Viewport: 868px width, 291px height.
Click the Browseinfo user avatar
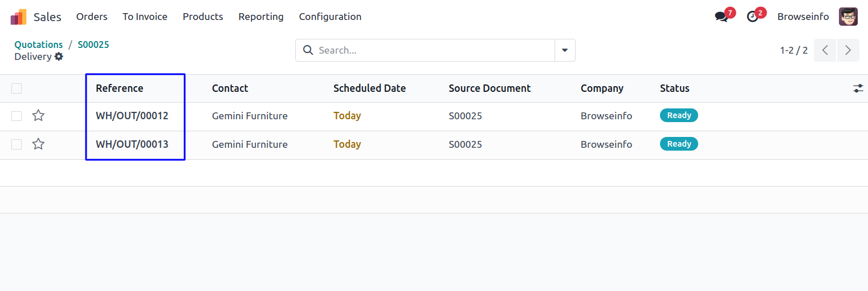848,17
